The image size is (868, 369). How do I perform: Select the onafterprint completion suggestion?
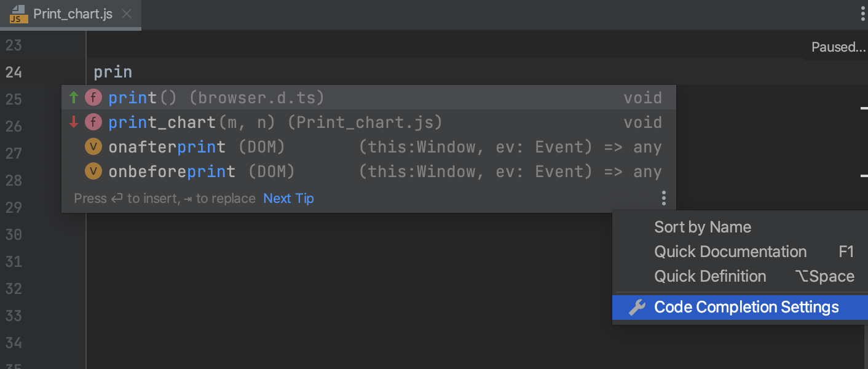pos(167,147)
